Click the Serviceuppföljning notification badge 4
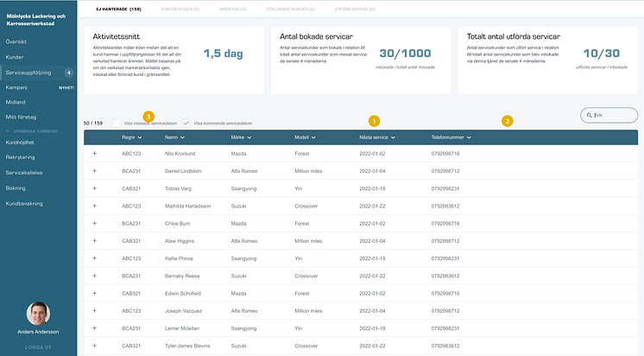Screen dimensions: 644x356 [68, 73]
